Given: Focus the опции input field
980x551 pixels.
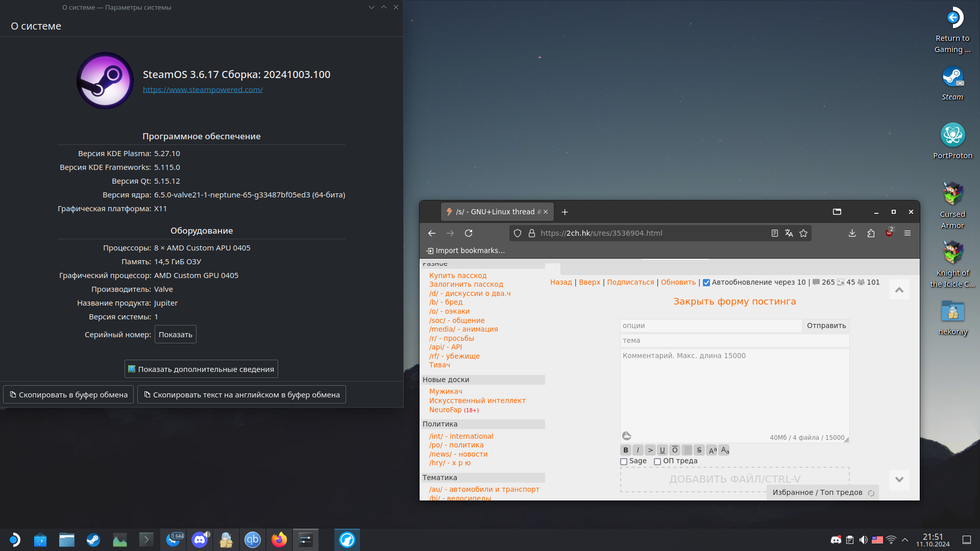Looking at the screenshot, I should click(x=711, y=325).
